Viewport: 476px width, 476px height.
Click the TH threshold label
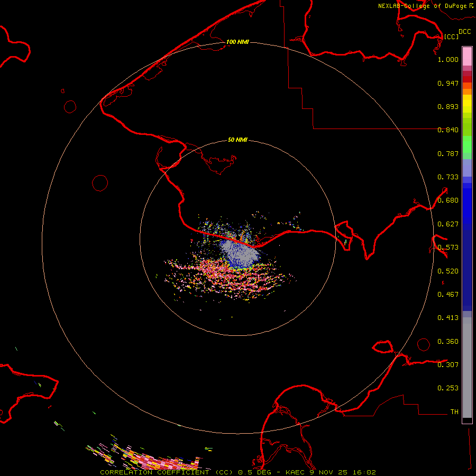tap(454, 412)
